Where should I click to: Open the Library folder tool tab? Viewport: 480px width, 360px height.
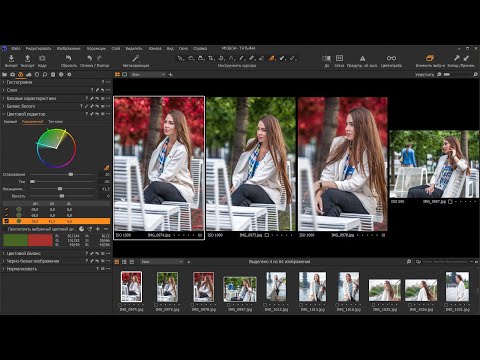click(x=5, y=75)
